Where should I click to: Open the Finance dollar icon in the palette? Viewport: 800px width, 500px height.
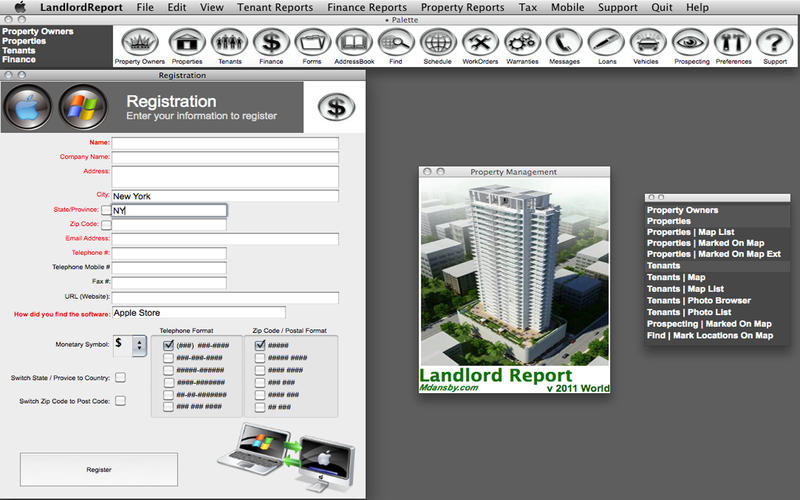coord(271,43)
